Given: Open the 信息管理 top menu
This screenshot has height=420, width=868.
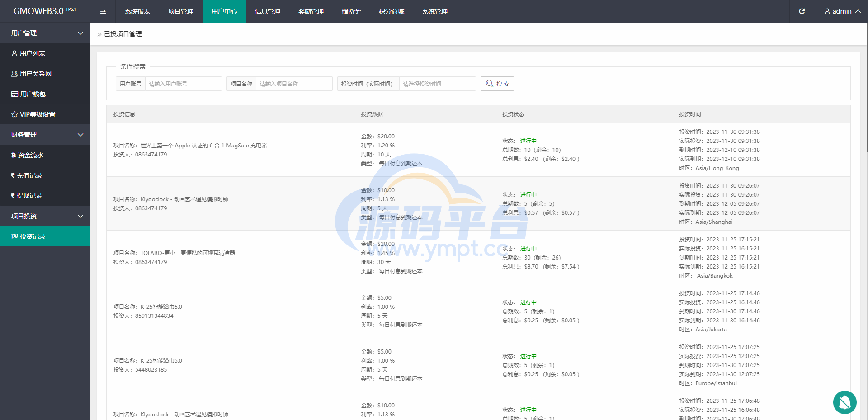Looking at the screenshot, I should (268, 11).
